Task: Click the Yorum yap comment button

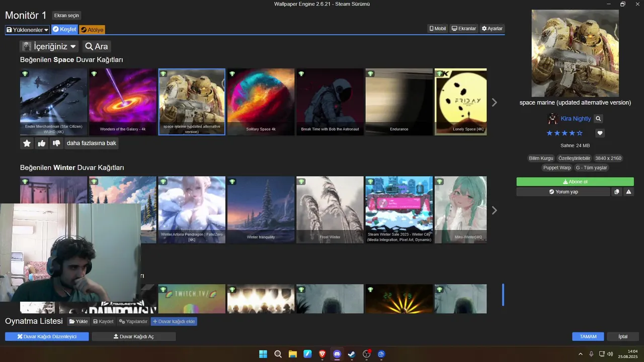Action: [563, 192]
